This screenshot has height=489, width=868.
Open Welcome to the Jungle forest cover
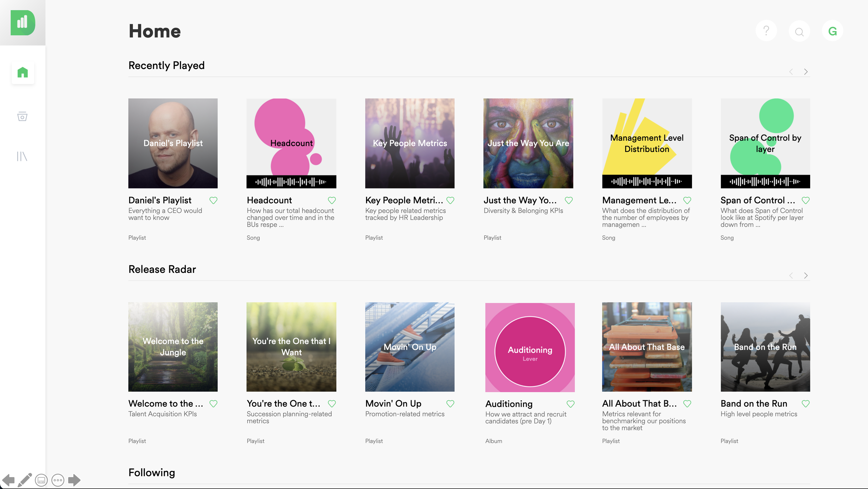pyautogui.click(x=173, y=347)
